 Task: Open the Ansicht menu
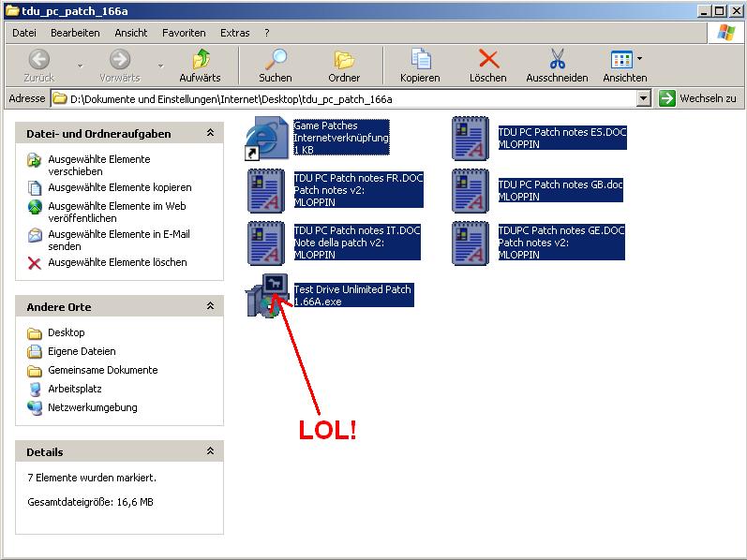(x=131, y=33)
